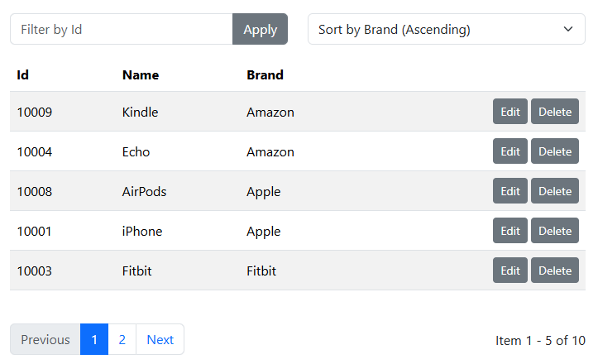598x364 pixels.
Task: Click the Previous pagination button
Action: tap(45, 339)
